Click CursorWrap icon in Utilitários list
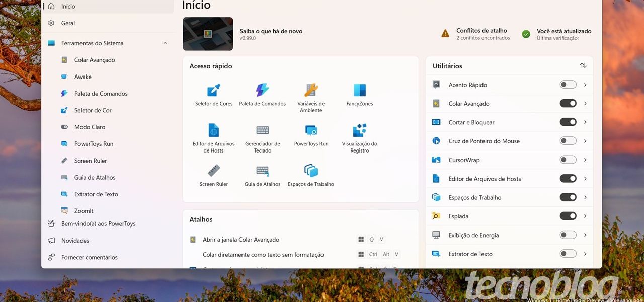This screenshot has height=302, width=644. [436, 160]
